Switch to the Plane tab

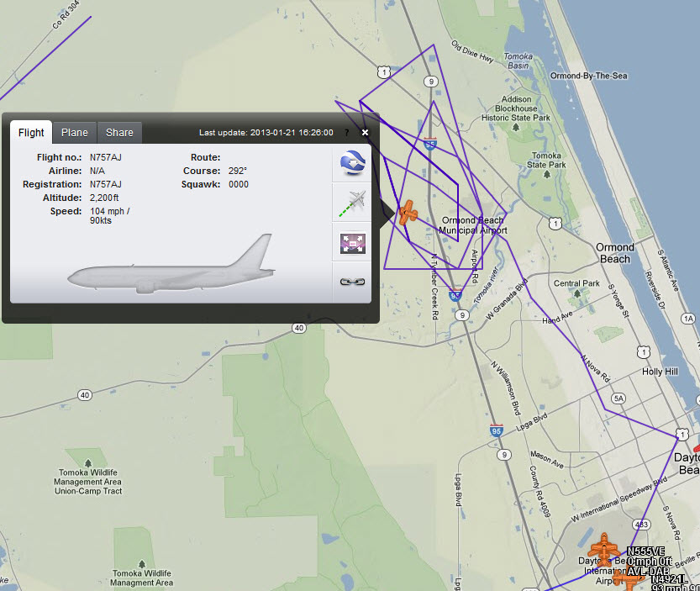click(74, 133)
